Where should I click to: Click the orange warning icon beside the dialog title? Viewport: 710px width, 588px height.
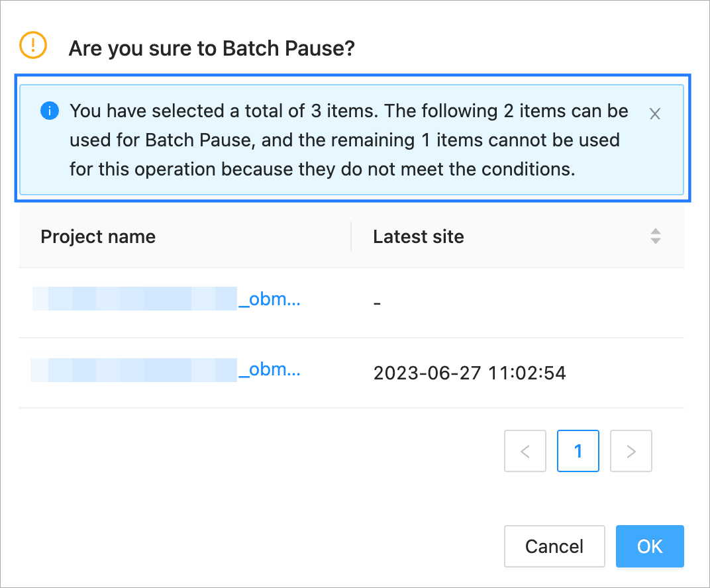(32, 46)
